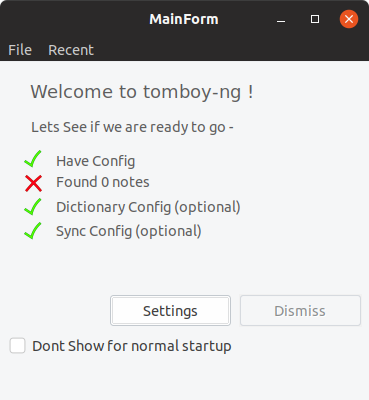Click the MainForm title bar text
The width and height of the screenshot is (369, 400).
tap(184, 19)
